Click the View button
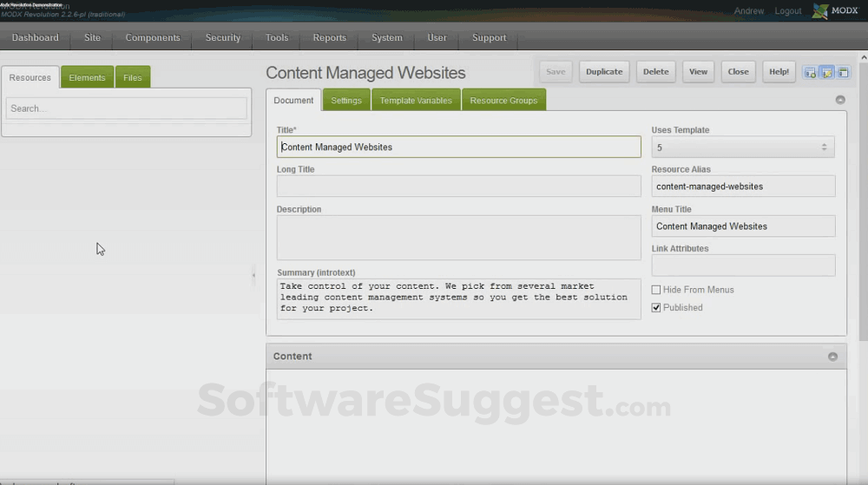The width and height of the screenshot is (868, 485). 698,72
